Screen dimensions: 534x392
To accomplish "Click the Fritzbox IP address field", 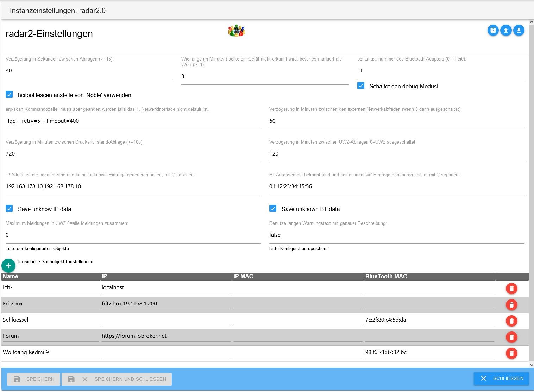I will click(x=166, y=304).
